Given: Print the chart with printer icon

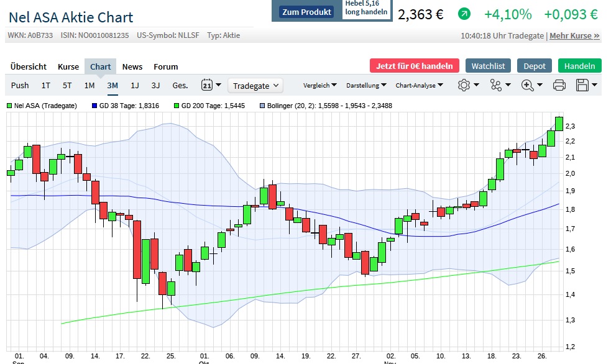Looking at the screenshot, I should (559, 85).
